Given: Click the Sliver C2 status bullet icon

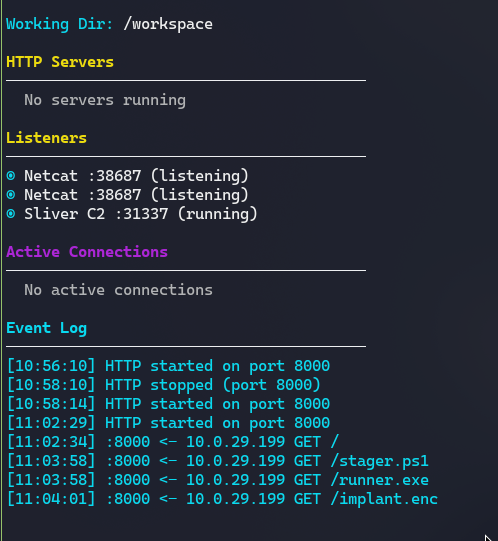Looking at the screenshot, I should (11, 214).
